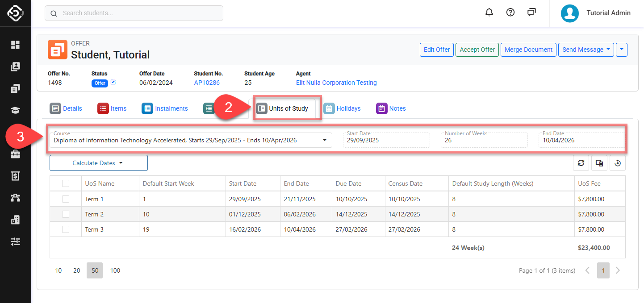Open student number AP10286 link
The width and height of the screenshot is (644, 303).
pyautogui.click(x=206, y=83)
